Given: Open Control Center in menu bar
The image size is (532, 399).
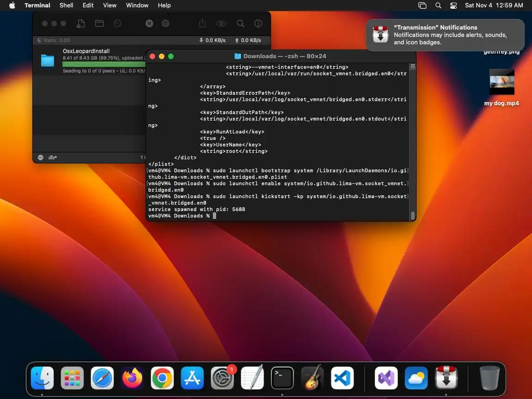Looking at the screenshot, I should pos(453,6).
